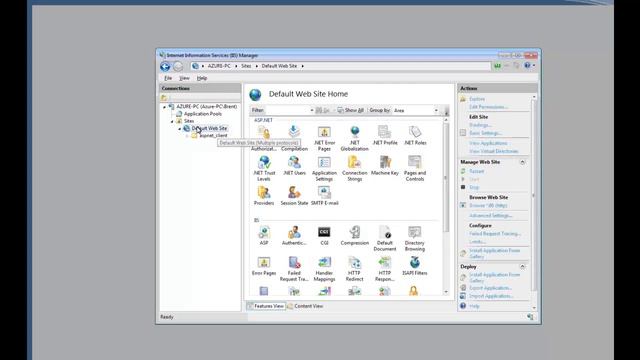
Task: Open the .NET Compilation feature
Action: coord(294,138)
